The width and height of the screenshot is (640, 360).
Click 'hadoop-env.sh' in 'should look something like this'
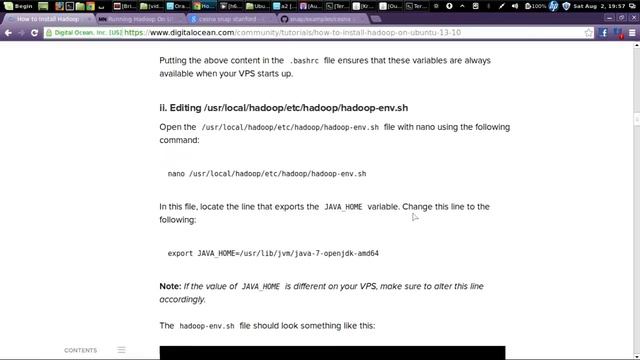tap(207, 326)
